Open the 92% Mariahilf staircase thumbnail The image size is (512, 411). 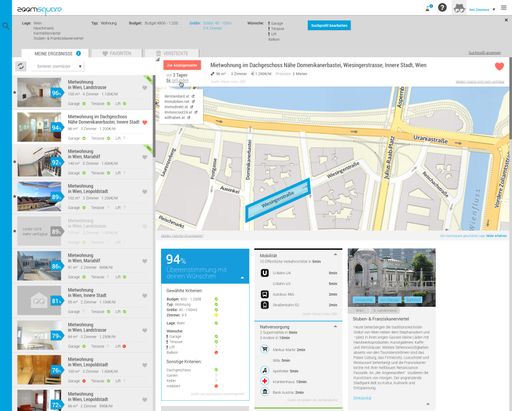(39, 162)
